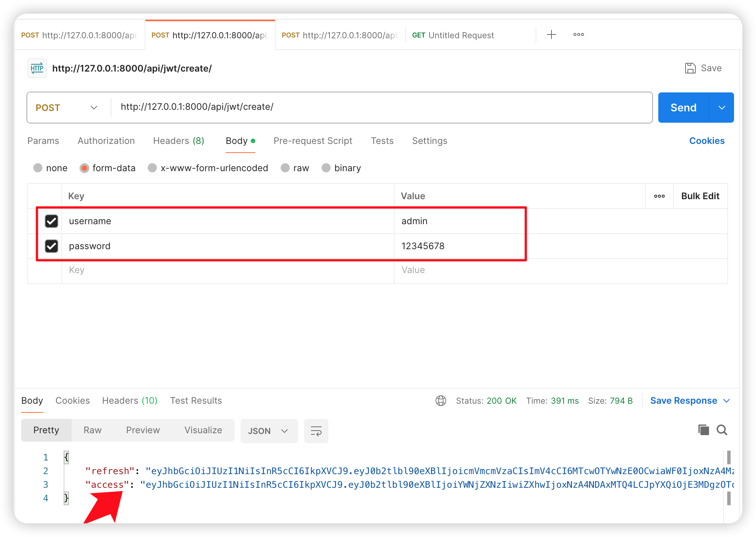The image size is (756, 537).
Task: Switch response view to Raw
Action: [92, 430]
